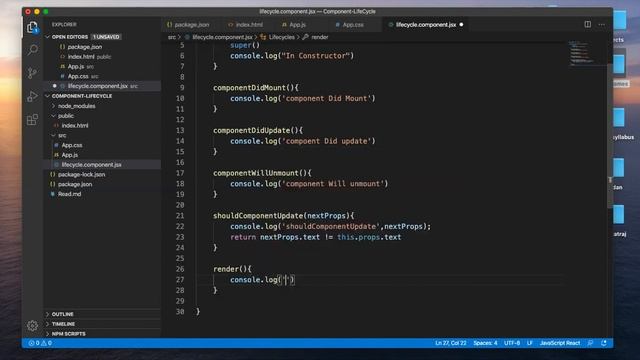Click LF end of line selector

529,343
